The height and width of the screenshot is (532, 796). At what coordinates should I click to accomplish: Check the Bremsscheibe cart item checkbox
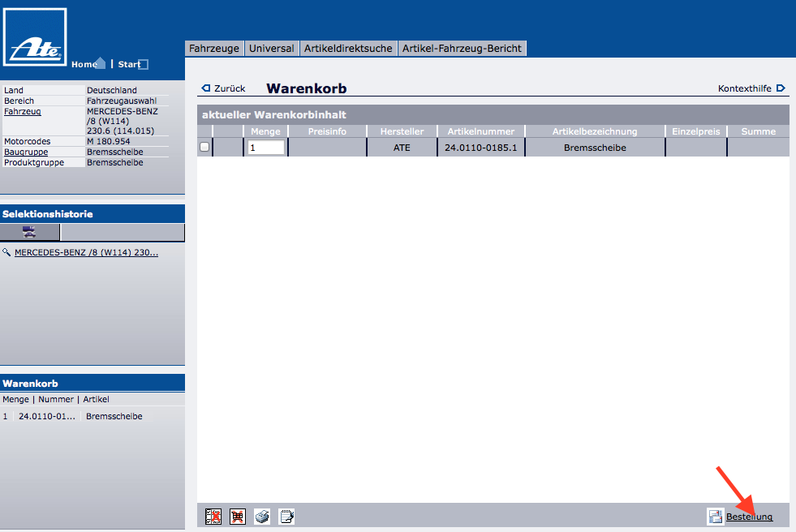click(204, 147)
